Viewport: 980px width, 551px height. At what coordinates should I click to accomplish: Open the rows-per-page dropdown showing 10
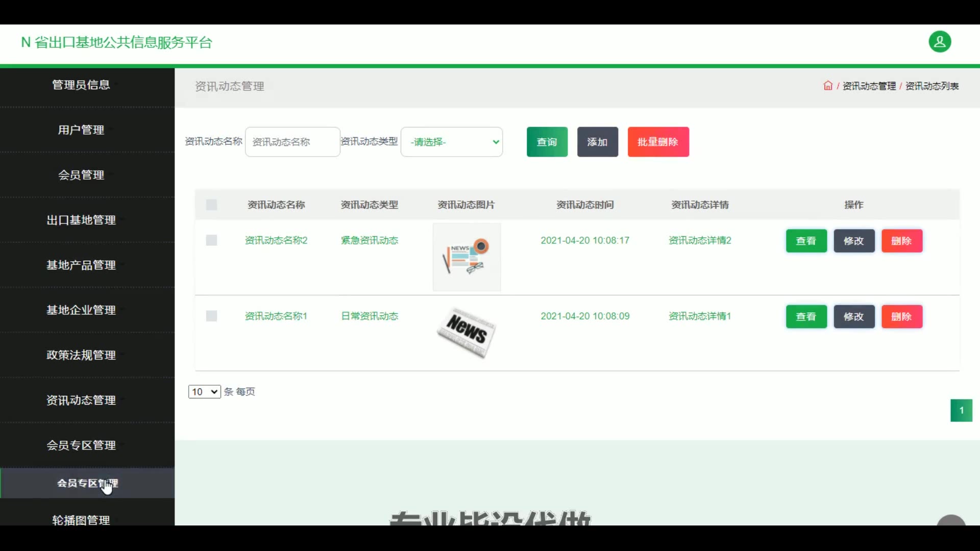(x=204, y=392)
